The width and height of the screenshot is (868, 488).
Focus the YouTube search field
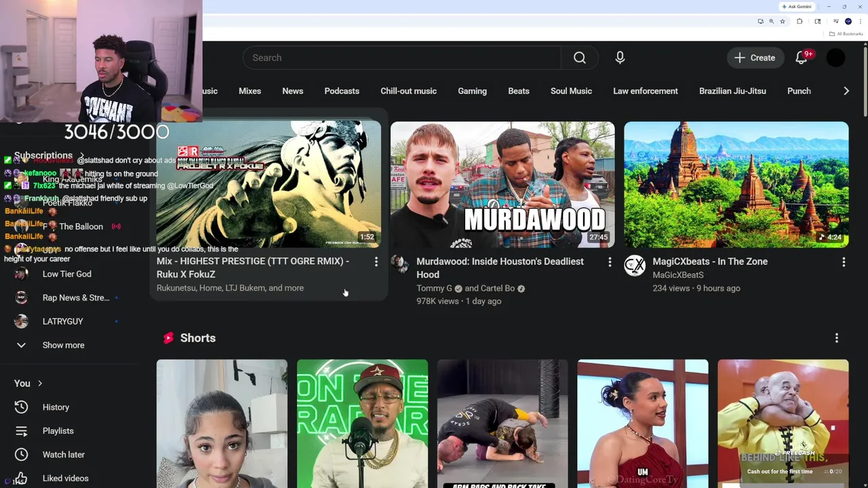[402, 58]
